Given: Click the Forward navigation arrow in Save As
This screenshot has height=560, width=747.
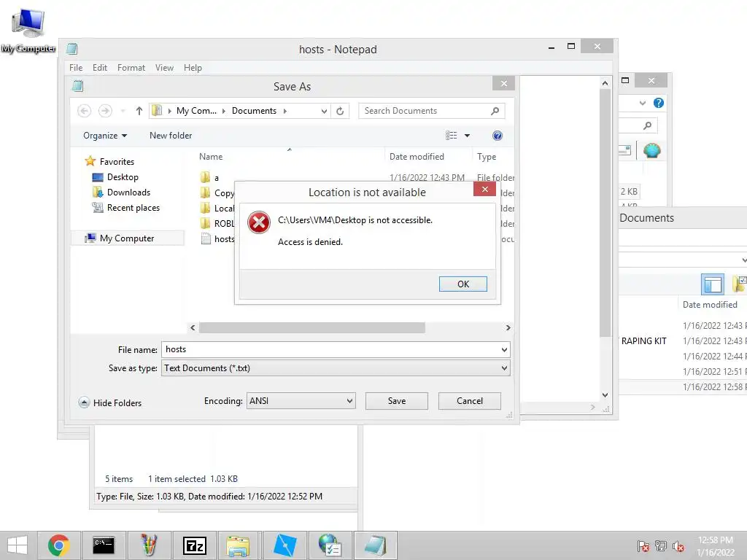Looking at the screenshot, I should (105, 111).
